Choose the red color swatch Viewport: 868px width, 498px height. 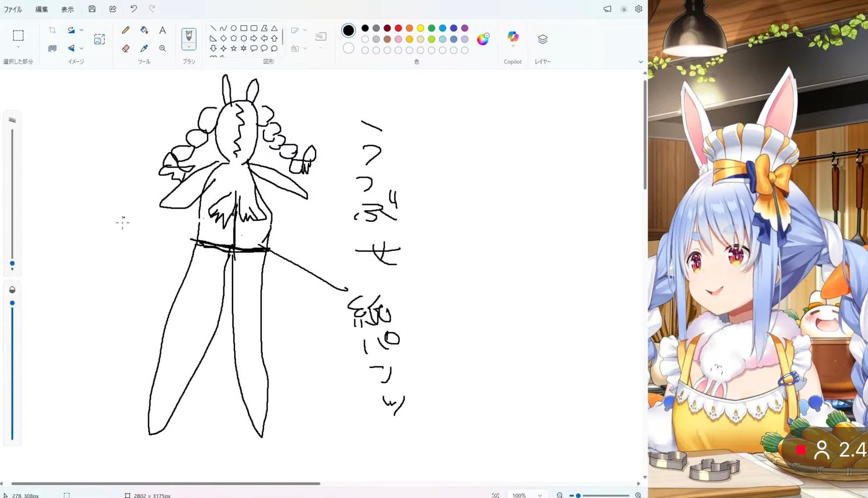pos(398,28)
